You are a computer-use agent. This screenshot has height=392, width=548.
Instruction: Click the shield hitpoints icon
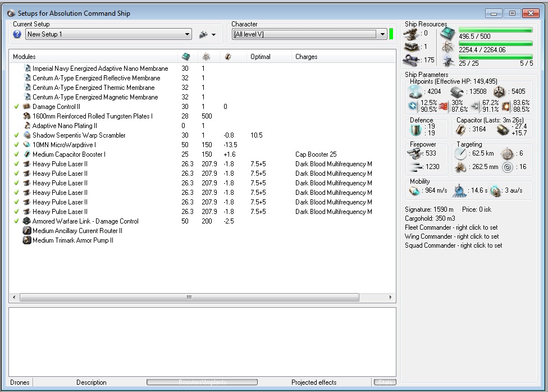click(x=415, y=92)
